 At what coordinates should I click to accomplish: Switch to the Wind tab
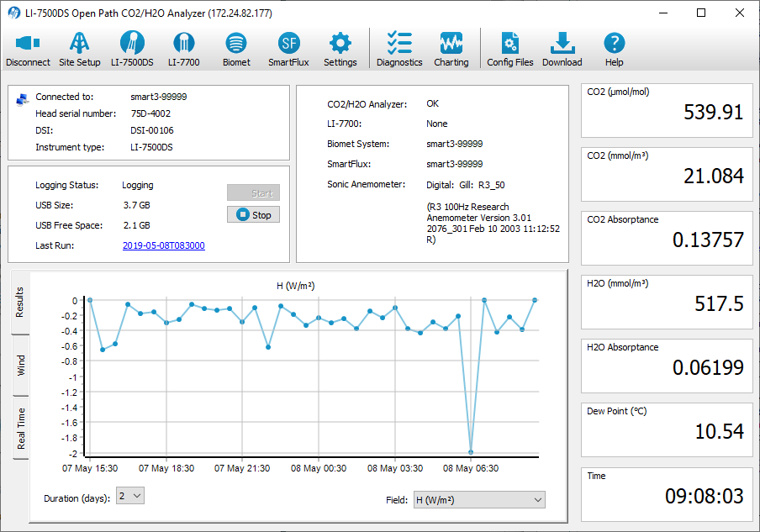(x=20, y=366)
